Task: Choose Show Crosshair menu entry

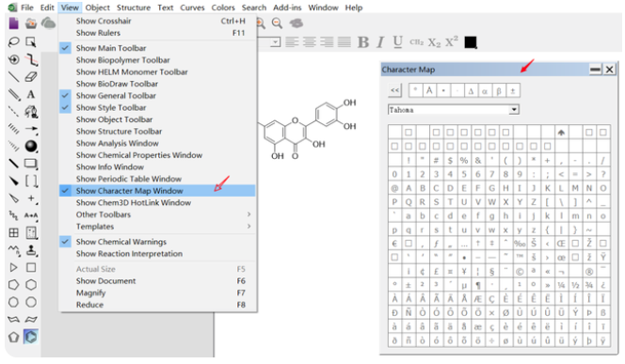Action: coord(157,21)
